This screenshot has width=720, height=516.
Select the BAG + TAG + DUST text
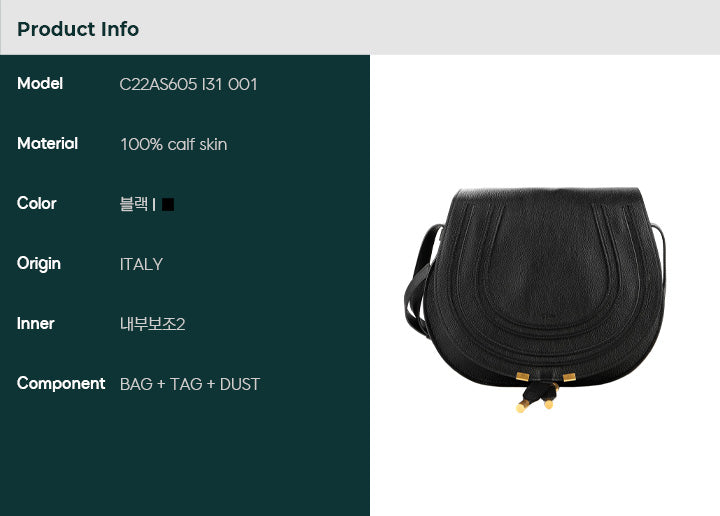click(x=190, y=384)
